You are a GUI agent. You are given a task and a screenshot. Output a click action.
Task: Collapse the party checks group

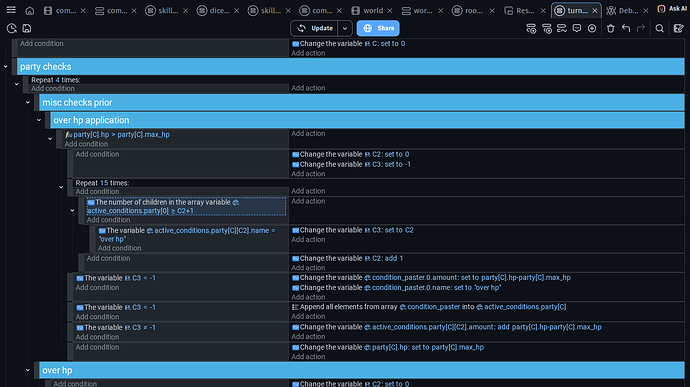tap(6, 66)
